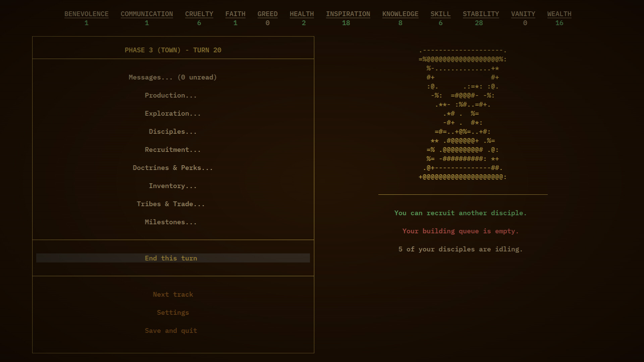Open the Messages menu entry
Image resolution: width=644 pixels, height=362 pixels.
click(x=173, y=77)
